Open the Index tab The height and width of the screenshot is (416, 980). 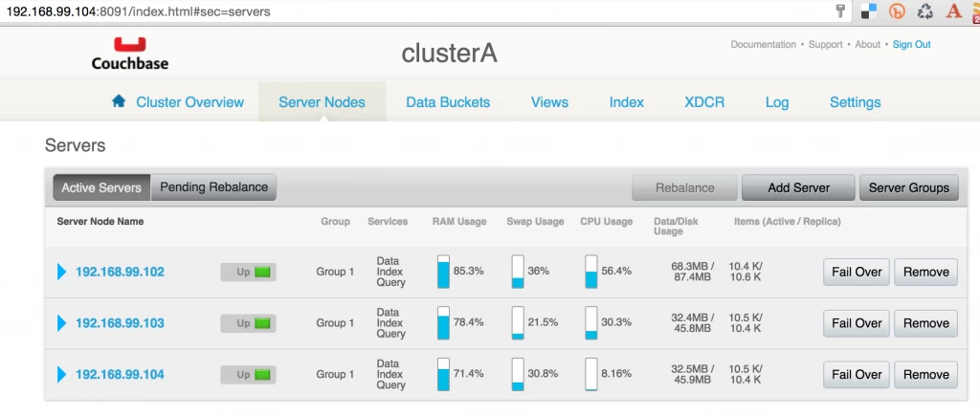click(627, 101)
